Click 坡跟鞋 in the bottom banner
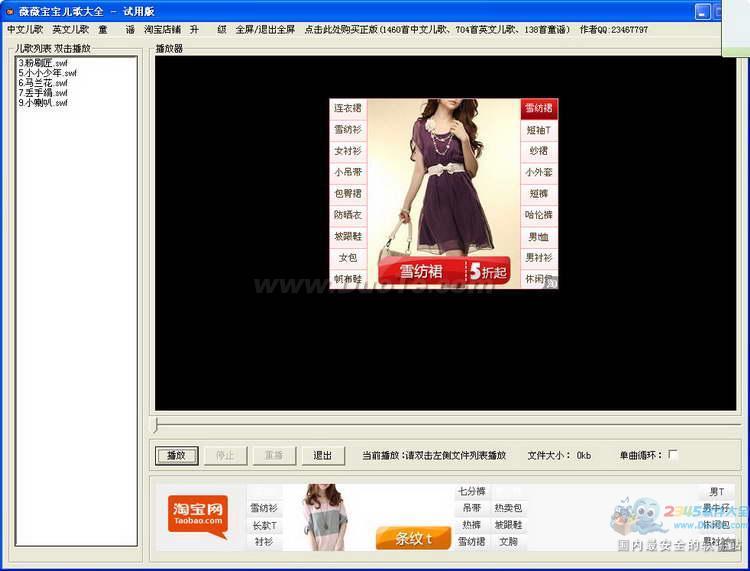The height and width of the screenshot is (571, 750). pyautogui.click(x=508, y=525)
